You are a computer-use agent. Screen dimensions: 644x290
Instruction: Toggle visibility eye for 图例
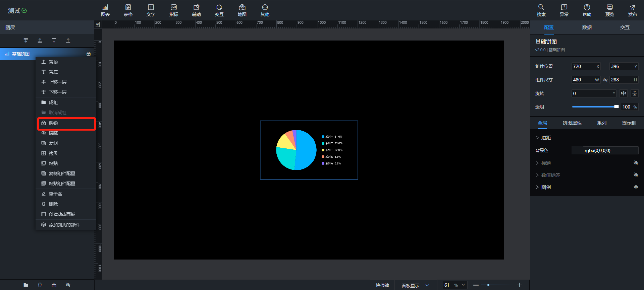636,187
